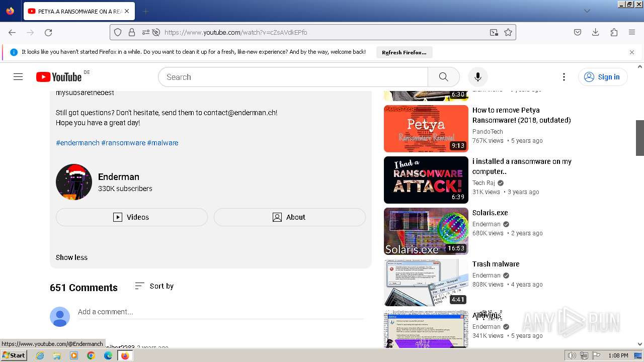Viewport: 644px width, 362px height.
Task: Open the Sort by comments dropdown
Action: click(154, 286)
